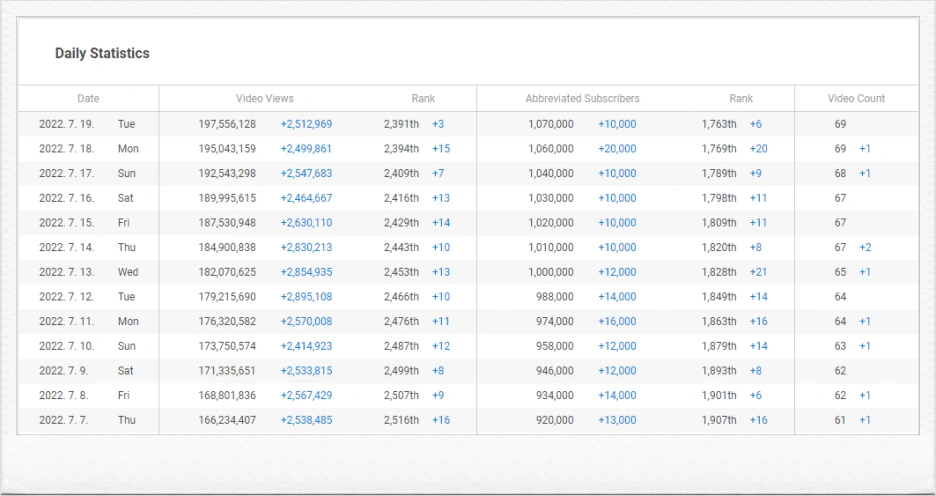Click the Abbreviated Subscribers column header

tap(582, 98)
